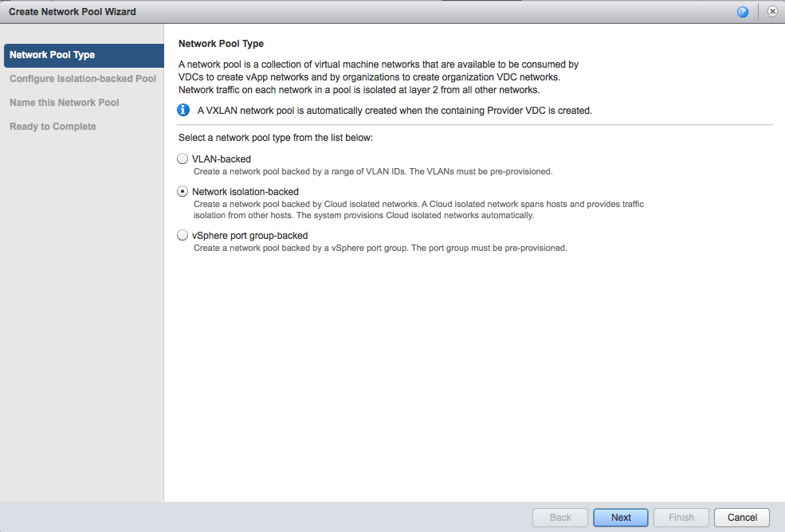Click the VLAN-backed description text
This screenshot has height=532, width=785.
[373, 171]
